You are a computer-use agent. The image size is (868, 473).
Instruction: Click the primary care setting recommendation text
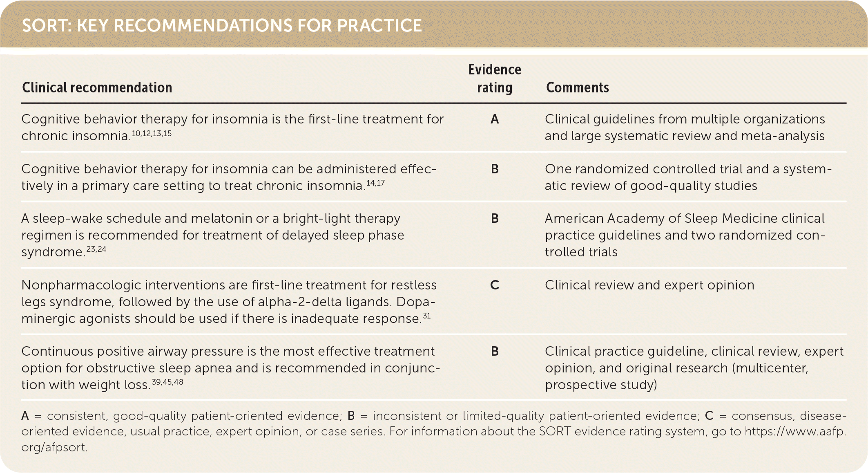(229, 177)
